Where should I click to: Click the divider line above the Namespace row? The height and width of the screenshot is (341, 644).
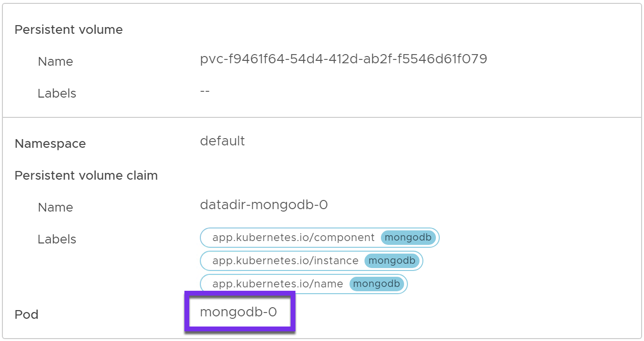pyautogui.click(x=322, y=117)
